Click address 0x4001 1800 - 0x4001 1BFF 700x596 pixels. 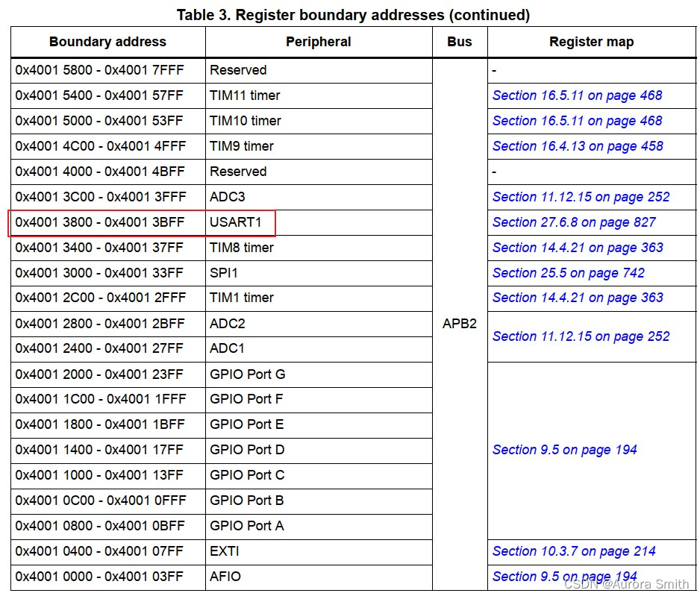click(99, 424)
